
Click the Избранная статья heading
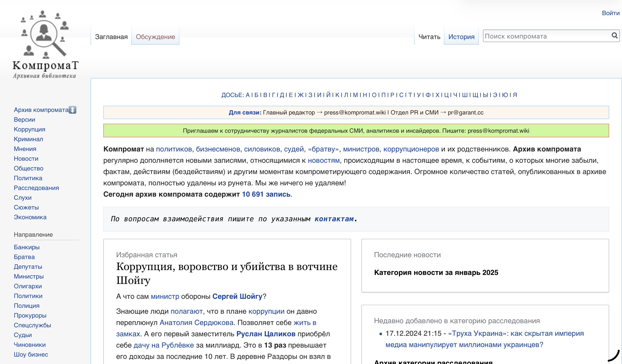pyautogui.click(x=147, y=255)
